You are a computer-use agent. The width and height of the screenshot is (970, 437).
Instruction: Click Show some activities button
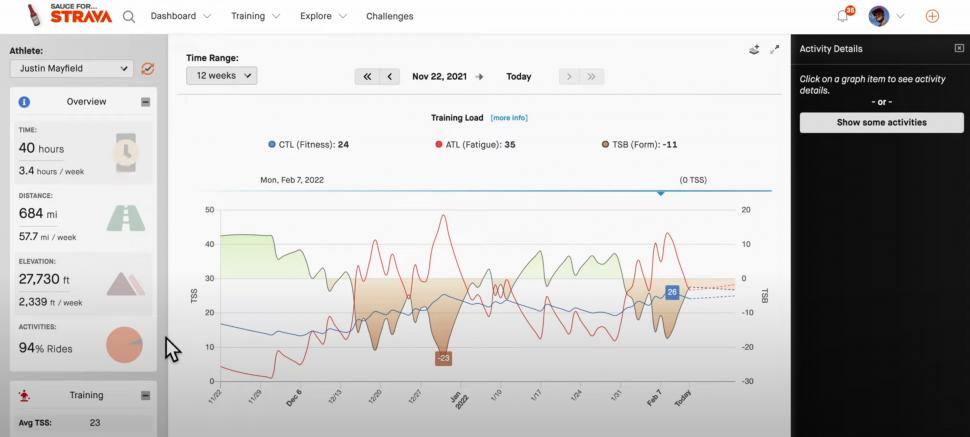882,123
